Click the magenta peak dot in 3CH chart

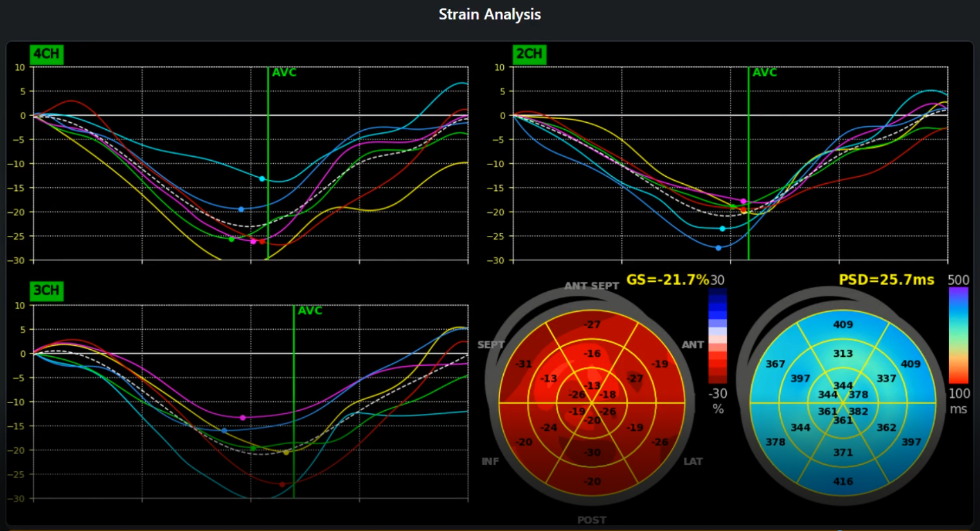pos(242,418)
